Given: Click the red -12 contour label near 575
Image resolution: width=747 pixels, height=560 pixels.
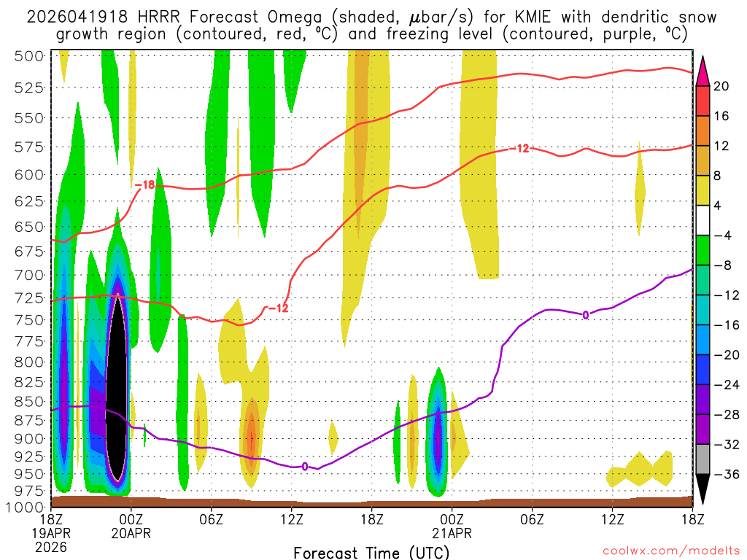Looking at the screenshot, I should point(519,149).
